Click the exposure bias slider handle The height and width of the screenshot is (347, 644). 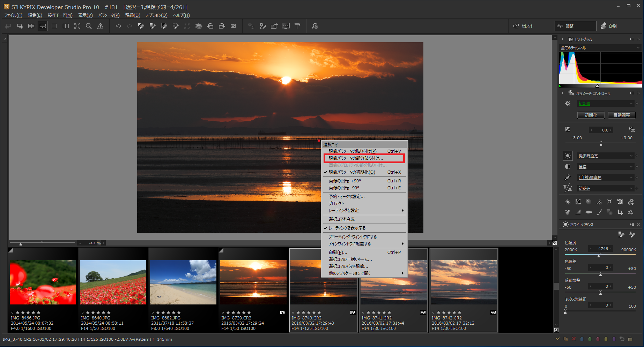601,144
